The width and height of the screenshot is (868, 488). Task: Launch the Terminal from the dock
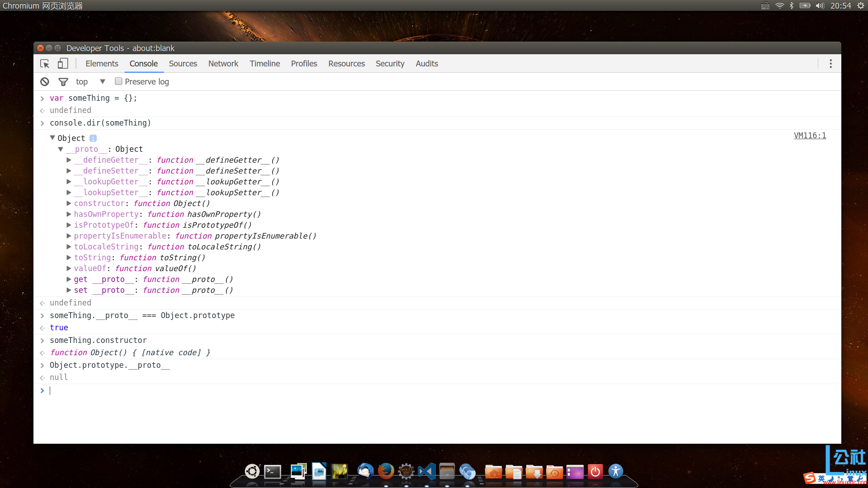click(273, 472)
